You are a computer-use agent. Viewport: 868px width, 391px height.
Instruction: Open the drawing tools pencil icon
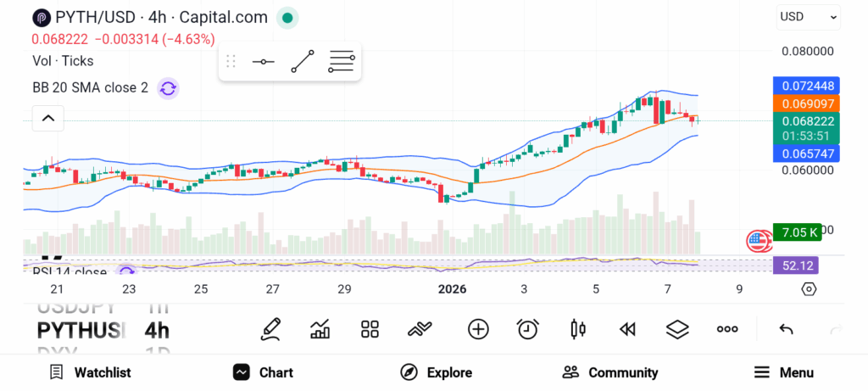270,329
